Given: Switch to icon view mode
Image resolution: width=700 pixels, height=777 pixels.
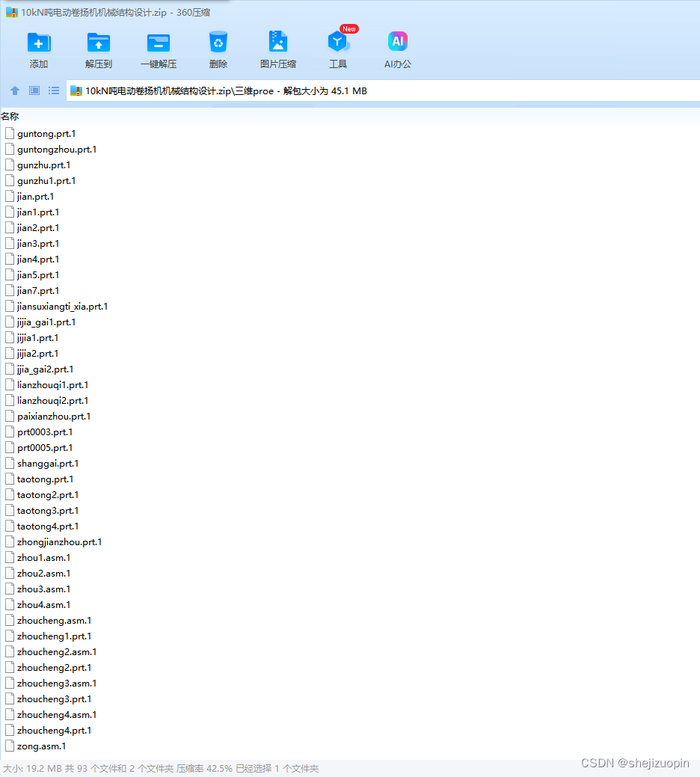Looking at the screenshot, I should tap(34, 90).
